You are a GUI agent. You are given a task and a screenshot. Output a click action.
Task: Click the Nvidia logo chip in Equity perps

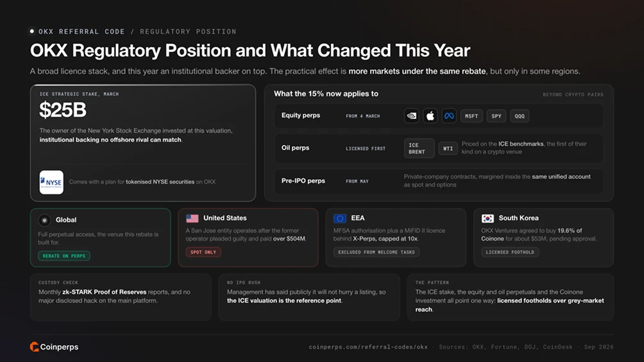412,116
